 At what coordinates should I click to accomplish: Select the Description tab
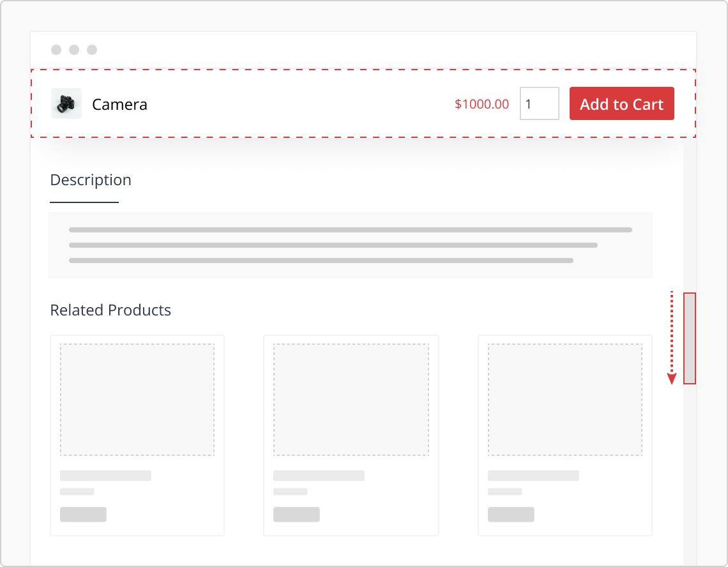pyautogui.click(x=91, y=180)
